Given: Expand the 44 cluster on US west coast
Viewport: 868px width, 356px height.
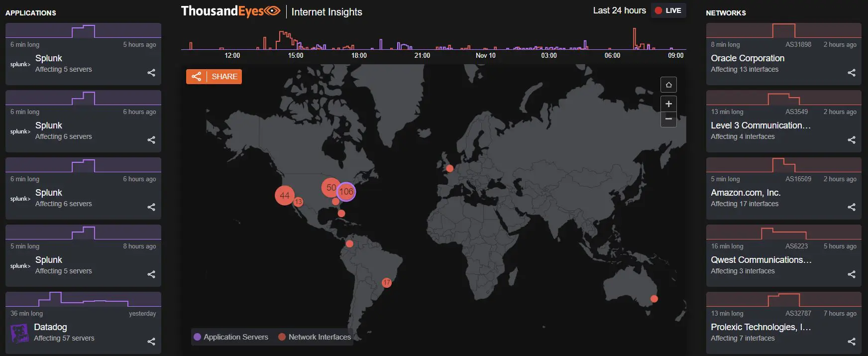Looking at the screenshot, I should (x=284, y=195).
